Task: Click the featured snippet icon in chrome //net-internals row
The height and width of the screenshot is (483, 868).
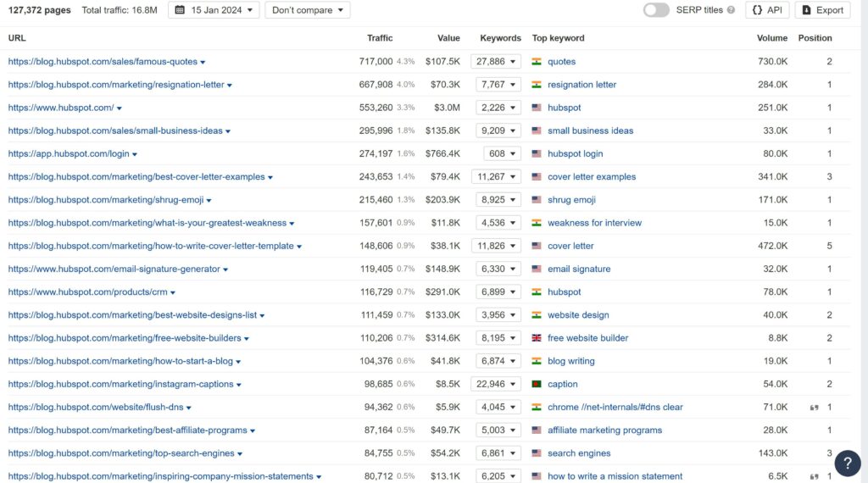Action: coord(814,408)
